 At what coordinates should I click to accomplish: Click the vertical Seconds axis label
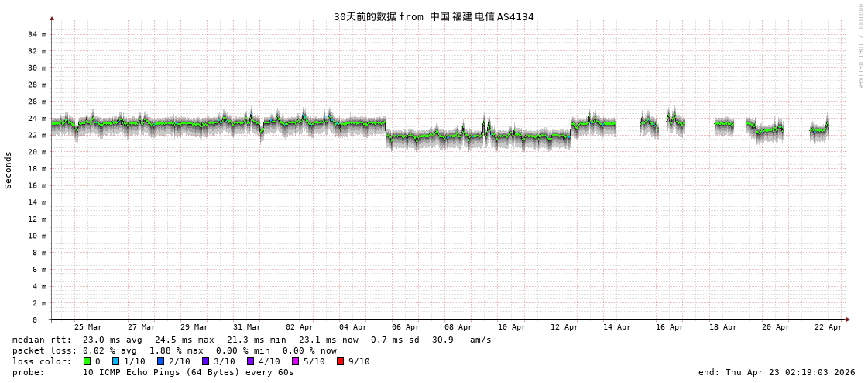pos(9,170)
